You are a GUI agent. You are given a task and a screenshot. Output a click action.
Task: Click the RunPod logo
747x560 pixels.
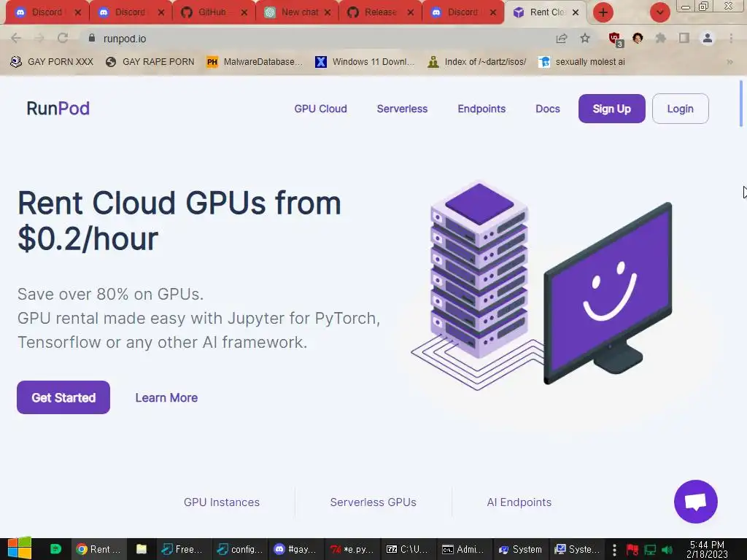[58, 109]
